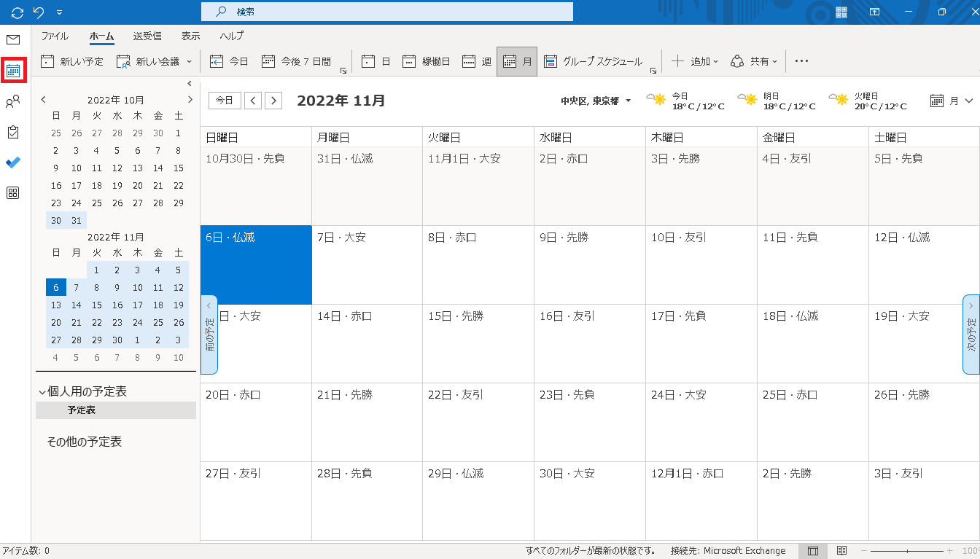980x559 pixels.
Task: Click the 今日 button above the calendar
Action: (x=225, y=101)
